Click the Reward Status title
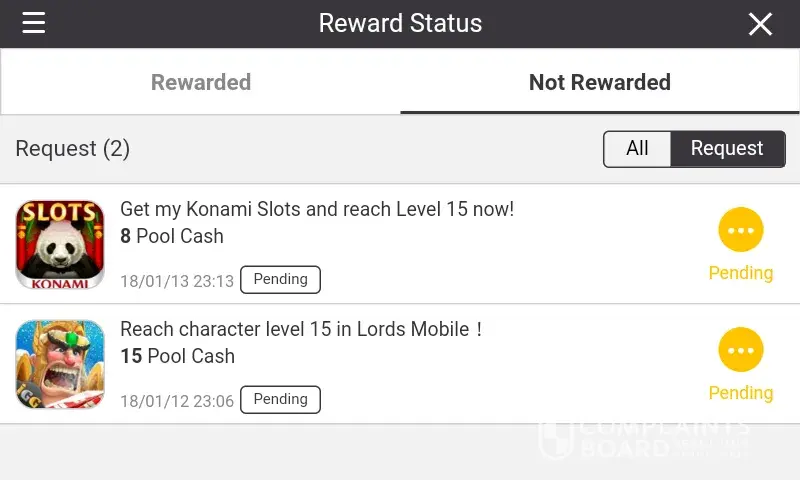This screenshot has height=480, width=800. point(400,23)
